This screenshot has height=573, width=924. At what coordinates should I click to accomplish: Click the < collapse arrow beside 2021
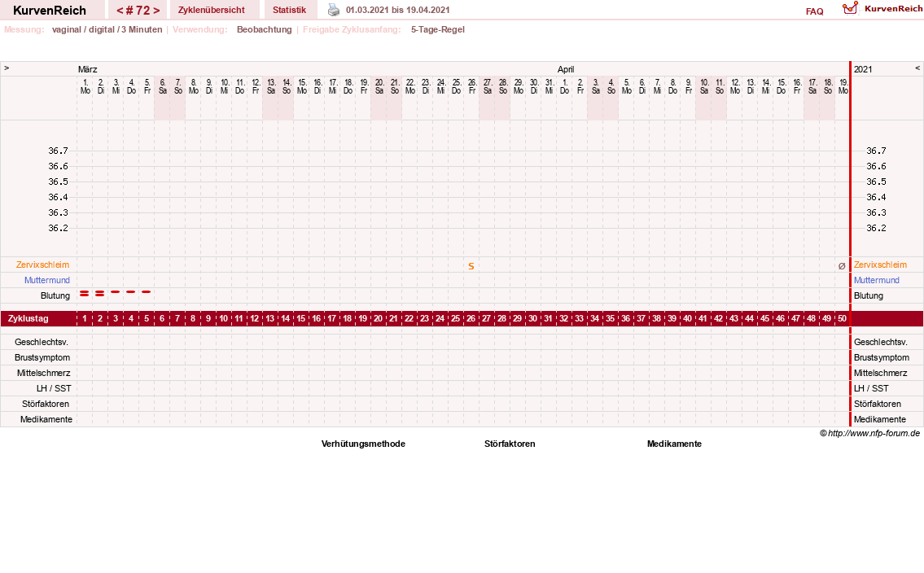(917, 68)
